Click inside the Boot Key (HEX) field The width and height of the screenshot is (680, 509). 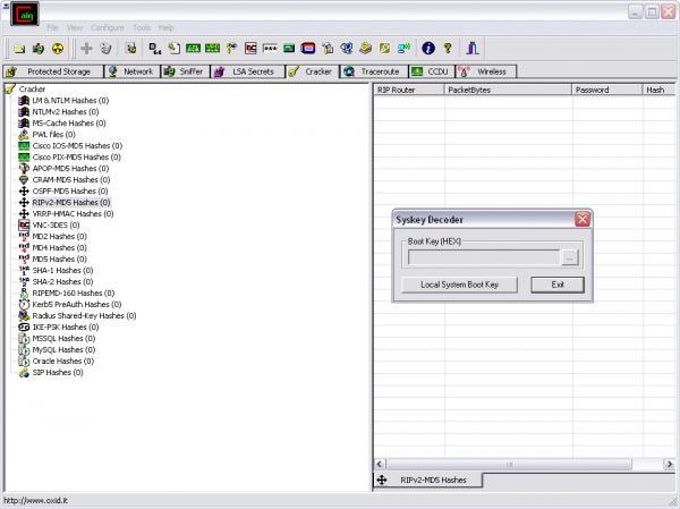click(484, 258)
